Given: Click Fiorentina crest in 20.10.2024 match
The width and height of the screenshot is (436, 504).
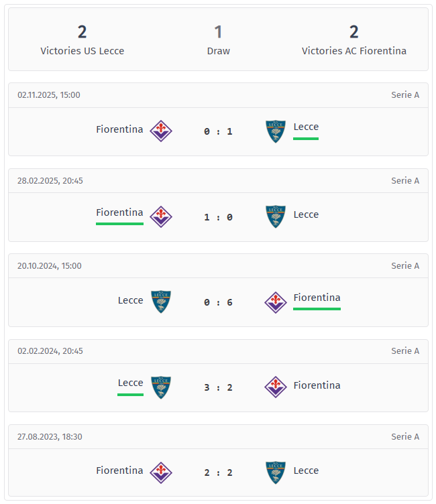Looking at the screenshot, I should (x=276, y=302).
